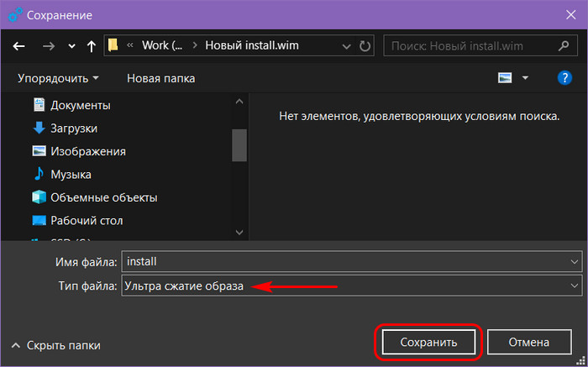Collapse folders with Скрыть папки
The height and width of the screenshot is (367, 588).
point(56,345)
